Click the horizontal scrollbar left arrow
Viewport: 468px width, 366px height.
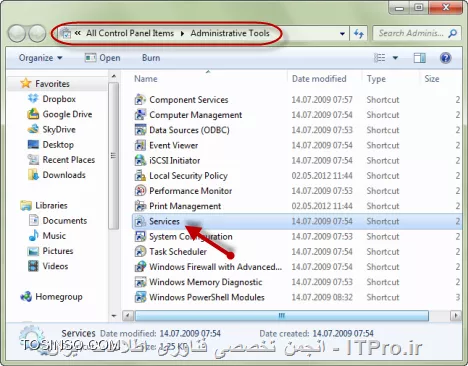pos(128,315)
